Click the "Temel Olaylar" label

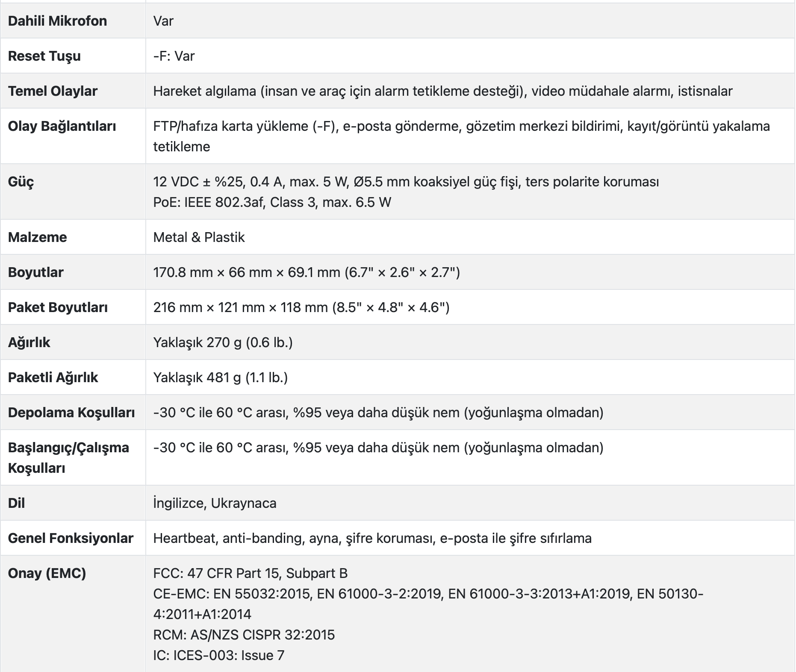[x=53, y=91]
